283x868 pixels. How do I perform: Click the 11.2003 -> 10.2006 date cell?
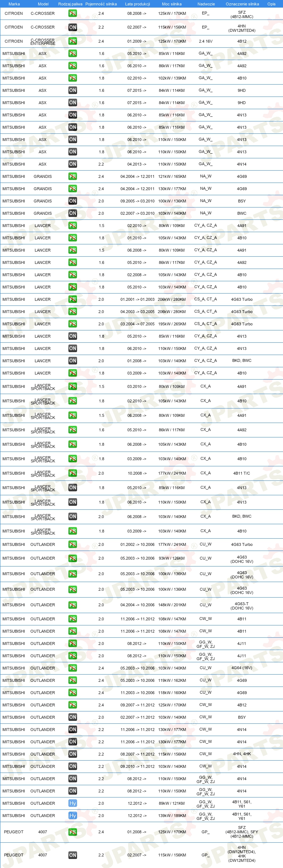pos(137,693)
